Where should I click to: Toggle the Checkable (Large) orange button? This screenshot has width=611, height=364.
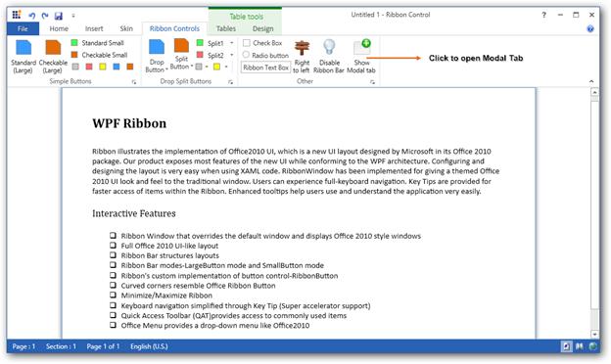[x=53, y=57]
